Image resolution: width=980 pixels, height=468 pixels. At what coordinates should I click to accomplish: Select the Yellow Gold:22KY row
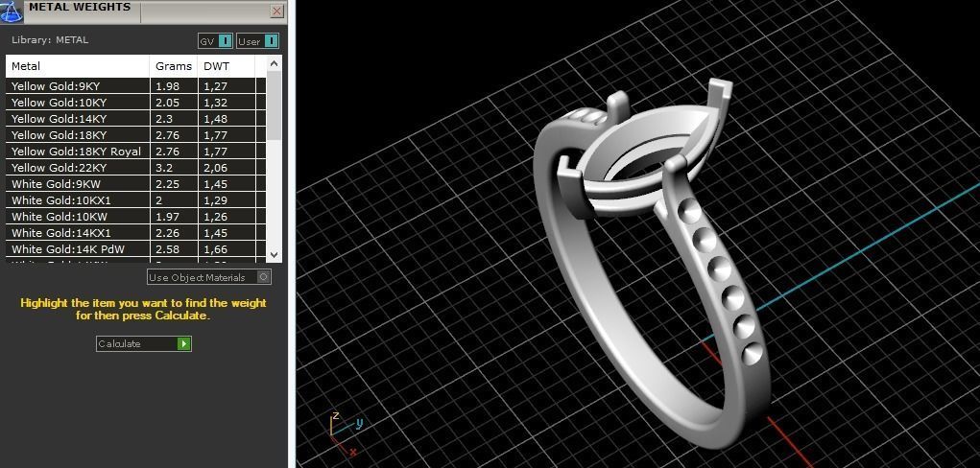click(135, 168)
